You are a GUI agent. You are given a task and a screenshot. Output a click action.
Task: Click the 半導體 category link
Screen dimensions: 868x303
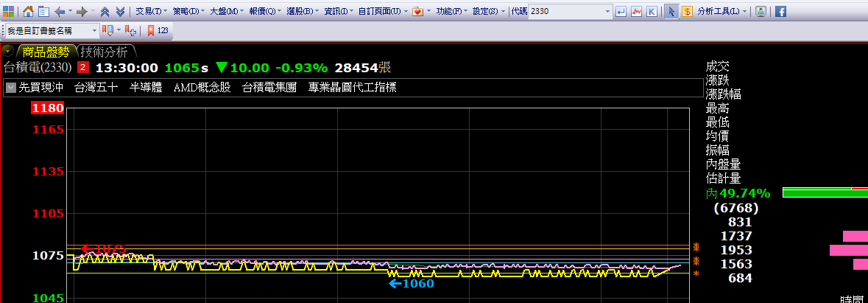click(x=146, y=87)
